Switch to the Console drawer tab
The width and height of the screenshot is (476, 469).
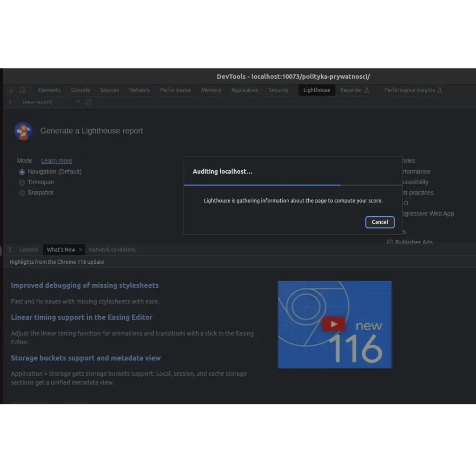click(x=29, y=250)
